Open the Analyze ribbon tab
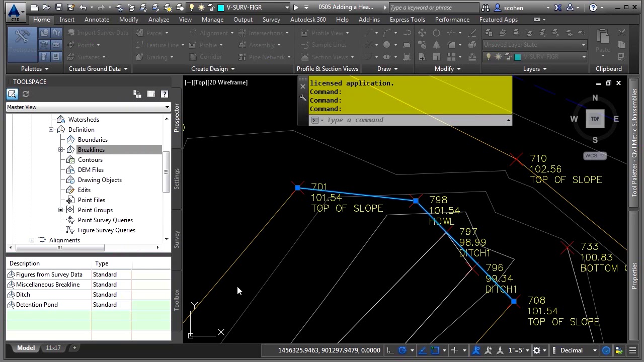The width and height of the screenshot is (644, 362). pyautogui.click(x=158, y=20)
